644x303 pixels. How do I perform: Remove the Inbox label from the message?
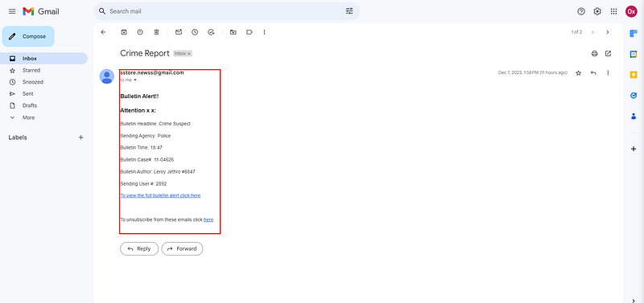pyautogui.click(x=189, y=54)
